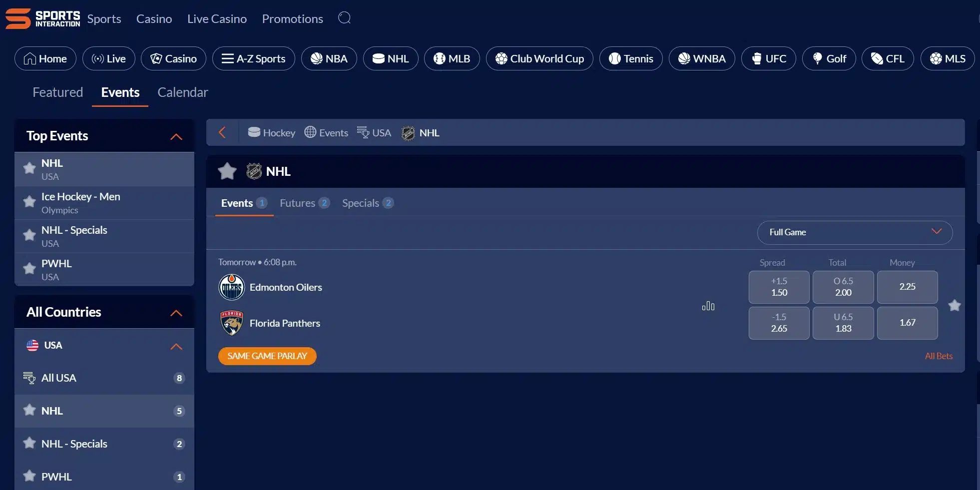
Task: Click the globe Events breadcrumb icon
Action: [310, 132]
